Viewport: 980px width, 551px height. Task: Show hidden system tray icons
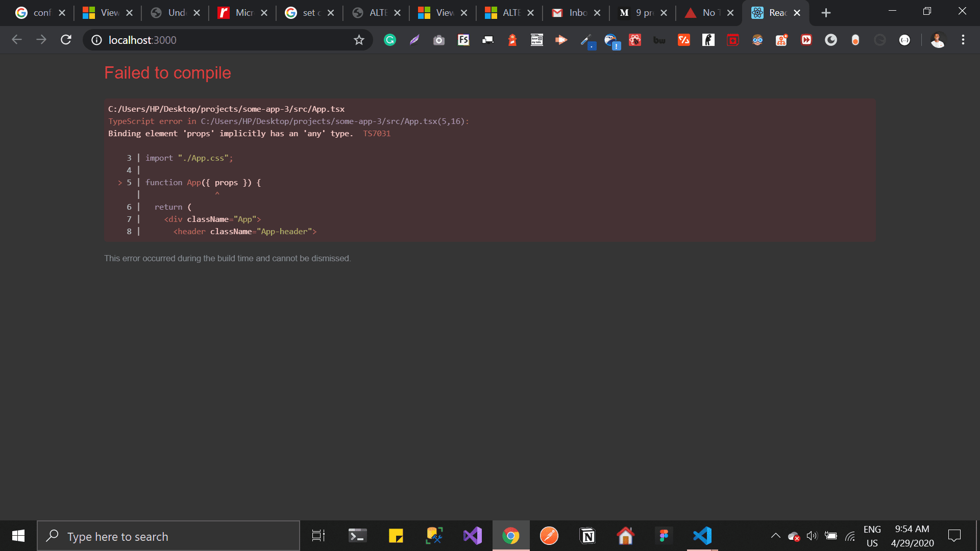tap(775, 536)
